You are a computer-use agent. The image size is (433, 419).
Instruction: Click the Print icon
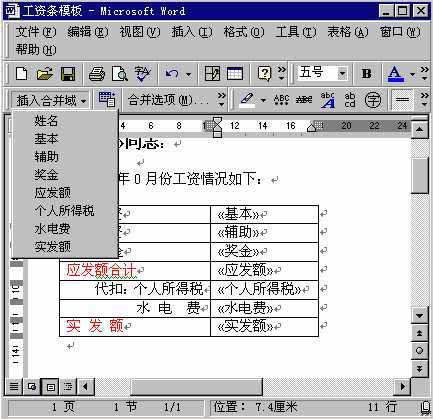coord(97,74)
